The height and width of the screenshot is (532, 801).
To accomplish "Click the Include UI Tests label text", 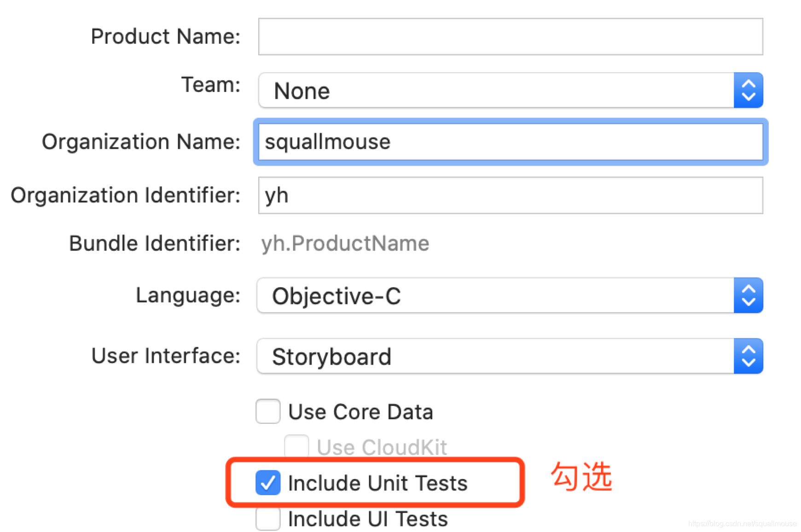I will 368,519.
